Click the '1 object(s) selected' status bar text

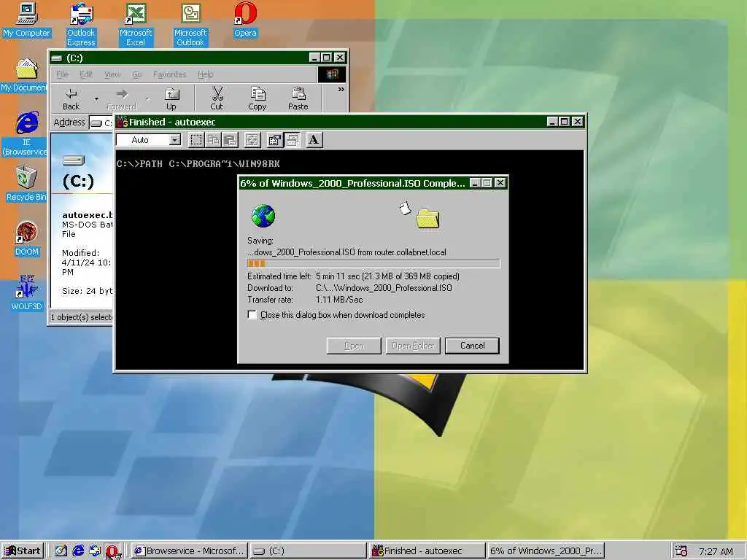[x=82, y=317]
